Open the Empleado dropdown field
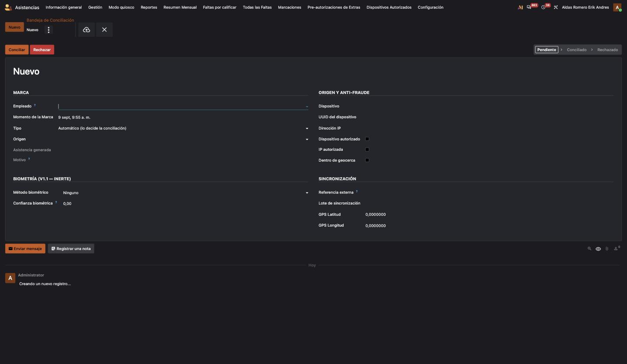This screenshot has height=364, width=627. (x=183, y=106)
